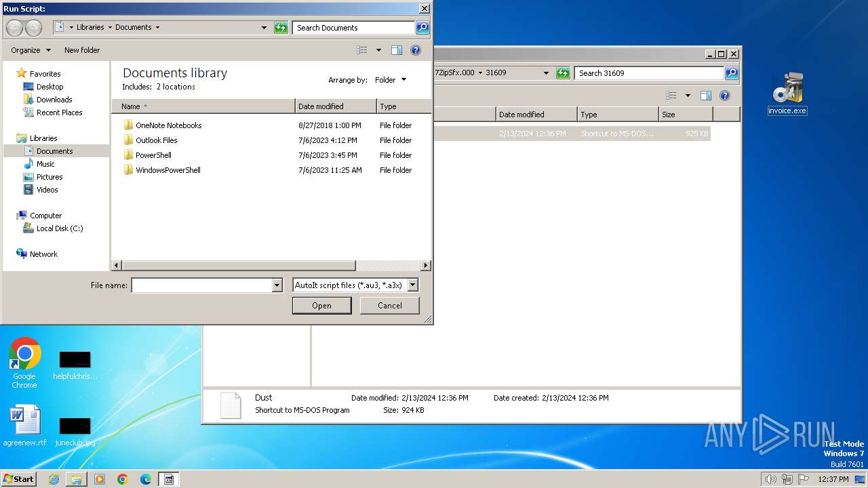Click New folder in the toolbar
The width and height of the screenshot is (868, 488).
pos(82,50)
